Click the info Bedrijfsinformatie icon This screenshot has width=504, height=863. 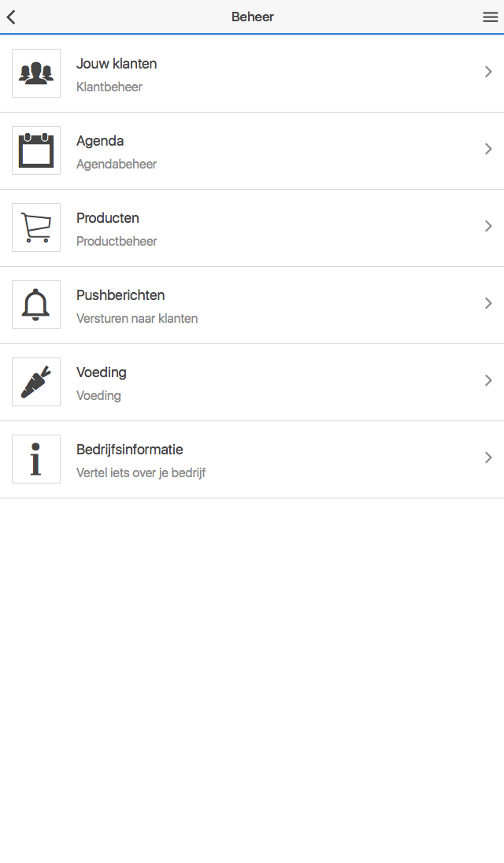click(x=36, y=458)
